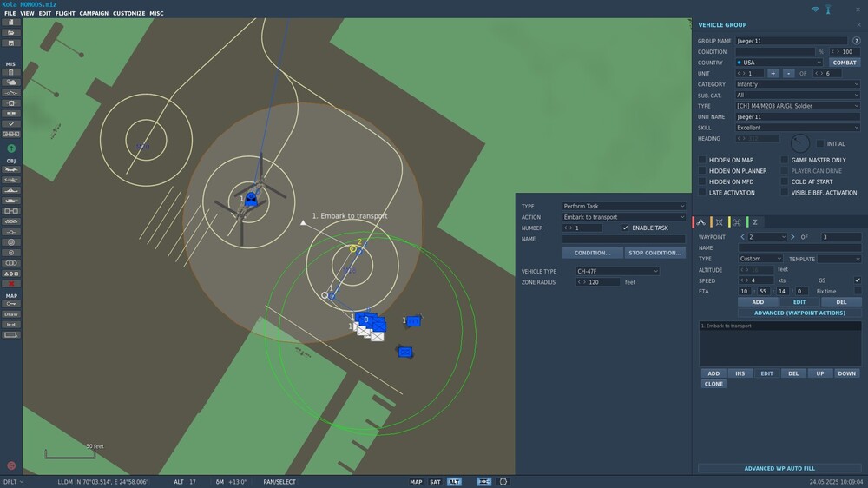The height and width of the screenshot is (488, 868).
Task: Open the CAMPAIGN menu
Action: (x=94, y=13)
